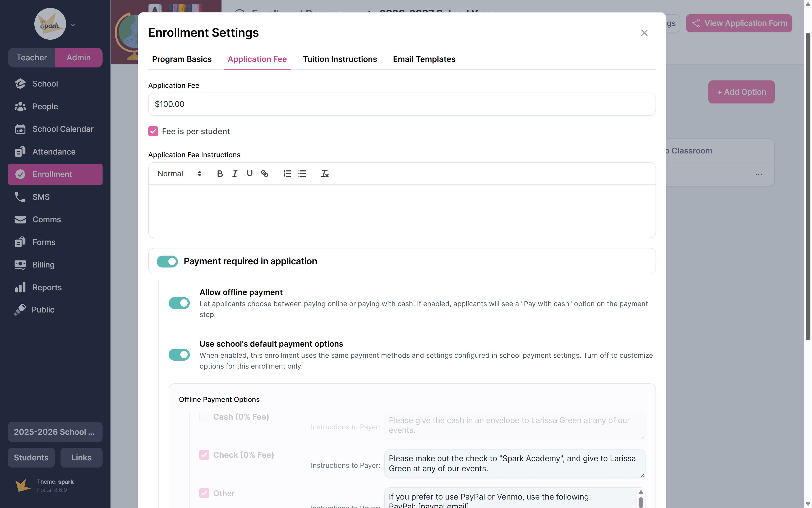This screenshot has width=812, height=508.
Task: Click the Forms icon in sidebar
Action: tap(20, 242)
